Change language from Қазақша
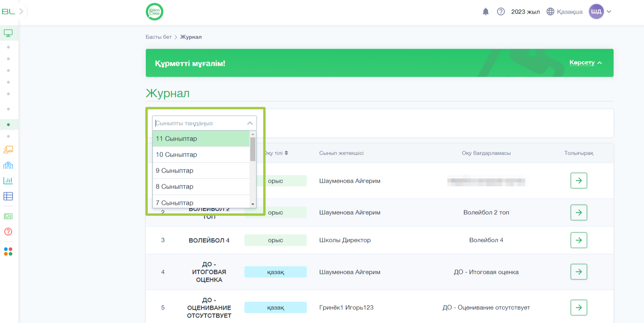The image size is (644, 323). pyautogui.click(x=570, y=12)
